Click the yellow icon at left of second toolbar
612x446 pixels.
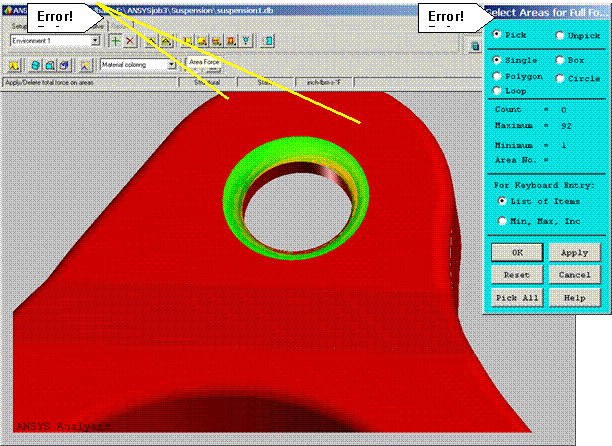(x=14, y=65)
